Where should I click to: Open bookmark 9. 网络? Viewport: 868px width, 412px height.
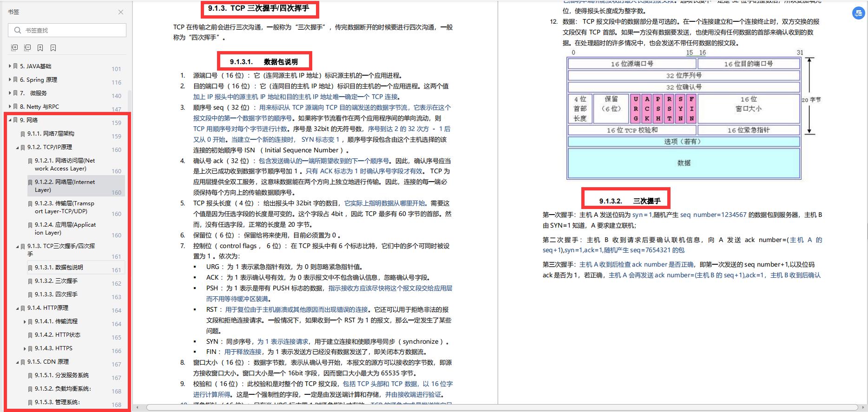(x=29, y=120)
